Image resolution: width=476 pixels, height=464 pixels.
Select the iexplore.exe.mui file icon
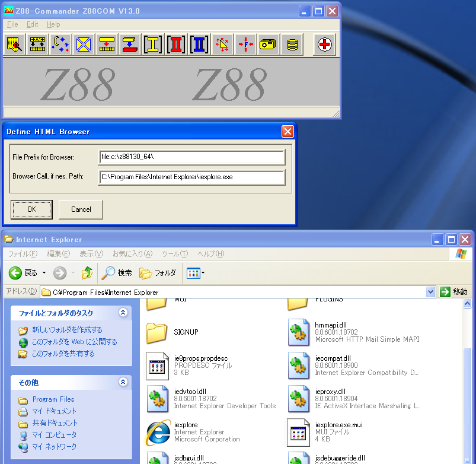[298, 433]
